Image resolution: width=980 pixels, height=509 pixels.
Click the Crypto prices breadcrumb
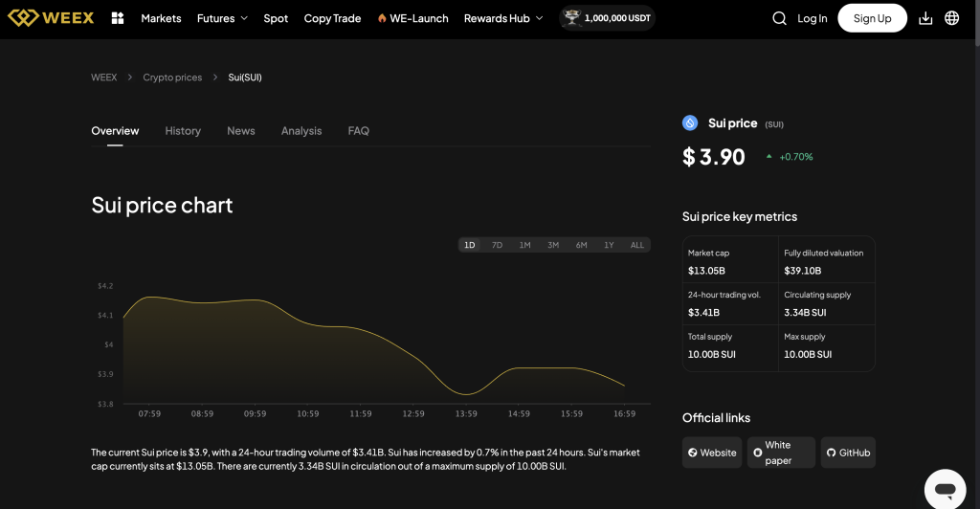click(x=172, y=77)
